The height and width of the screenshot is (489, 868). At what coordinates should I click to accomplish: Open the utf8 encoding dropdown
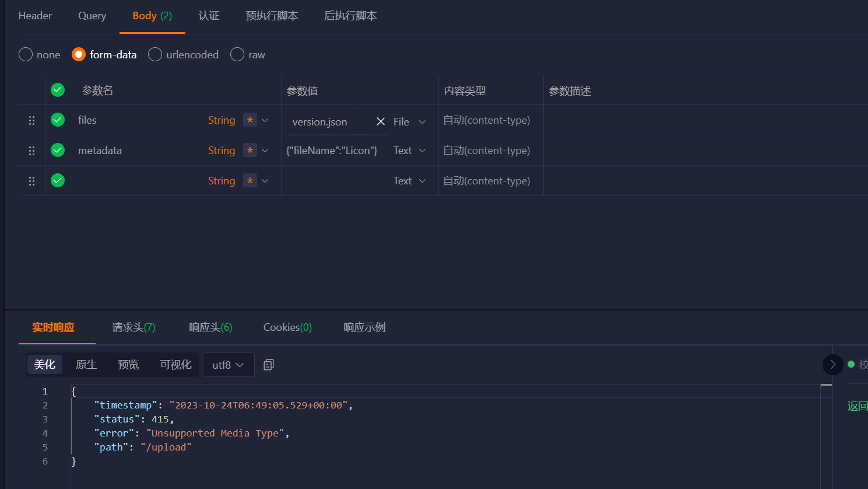(x=229, y=365)
